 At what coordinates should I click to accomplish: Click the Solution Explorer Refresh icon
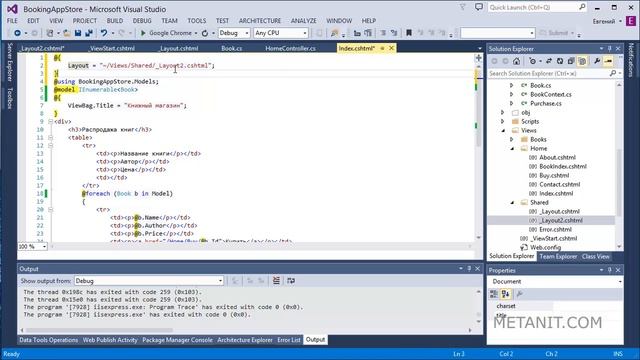pos(560,61)
